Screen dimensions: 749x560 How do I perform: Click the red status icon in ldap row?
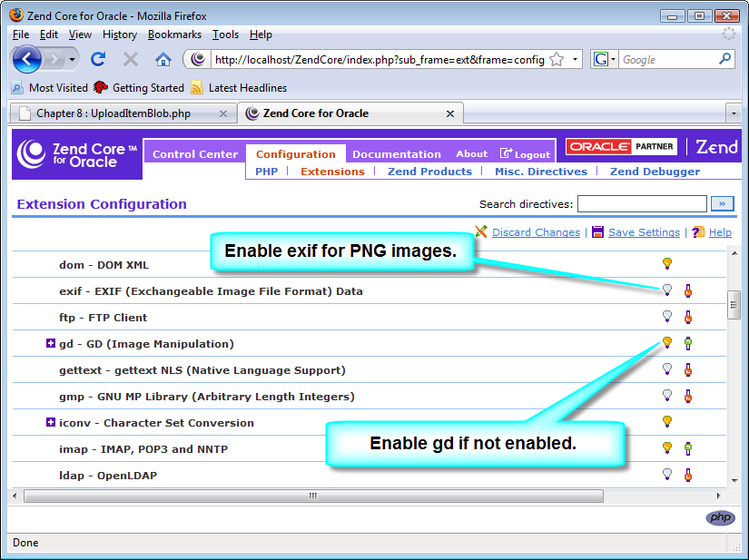688,475
